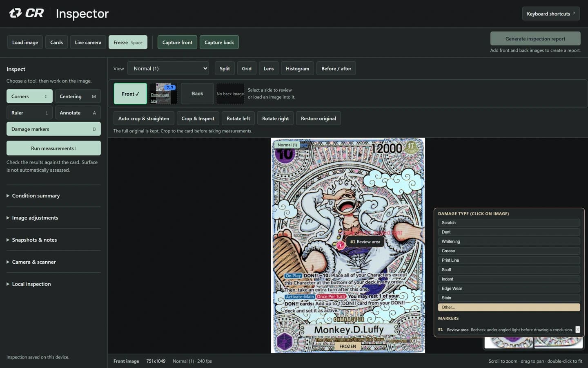Choose Scratch damage type
Viewport: 588px width, 368px height.
click(509, 222)
